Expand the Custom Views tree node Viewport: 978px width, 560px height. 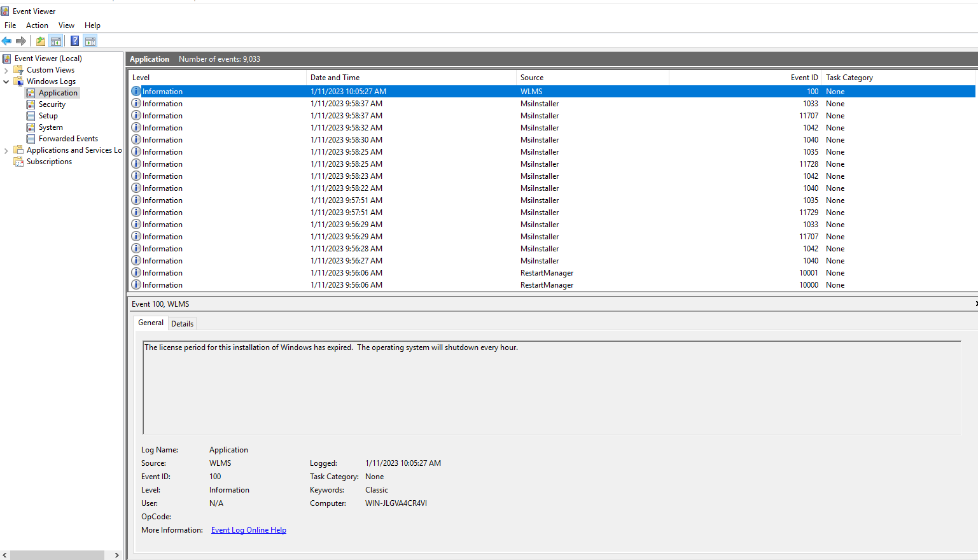coord(6,69)
